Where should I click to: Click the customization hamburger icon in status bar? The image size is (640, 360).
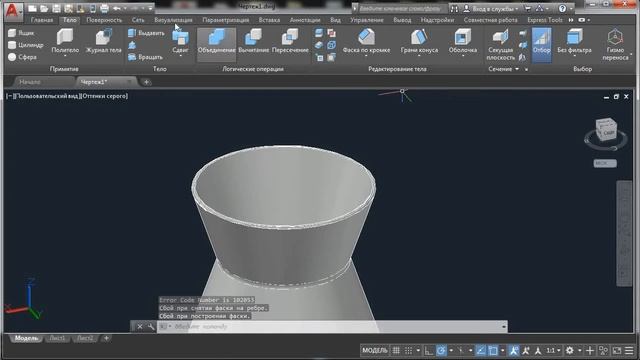coord(629,350)
